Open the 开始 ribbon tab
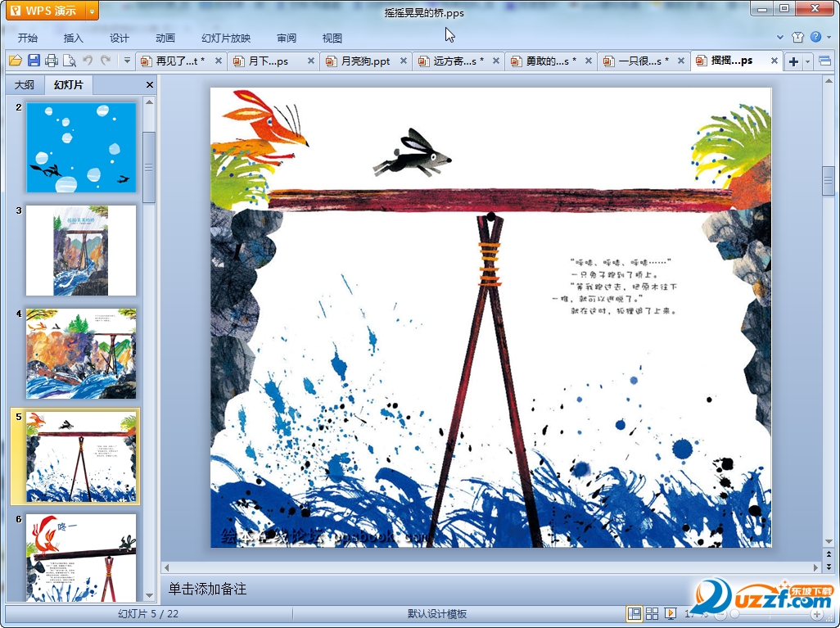The width and height of the screenshot is (840, 628). [28, 38]
